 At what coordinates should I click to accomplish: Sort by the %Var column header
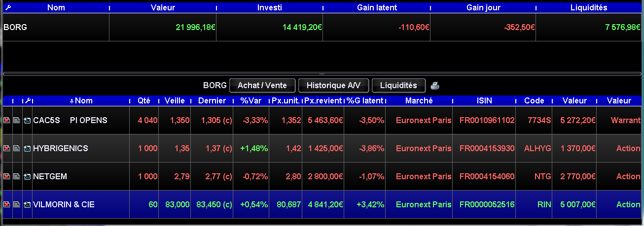pos(250,100)
